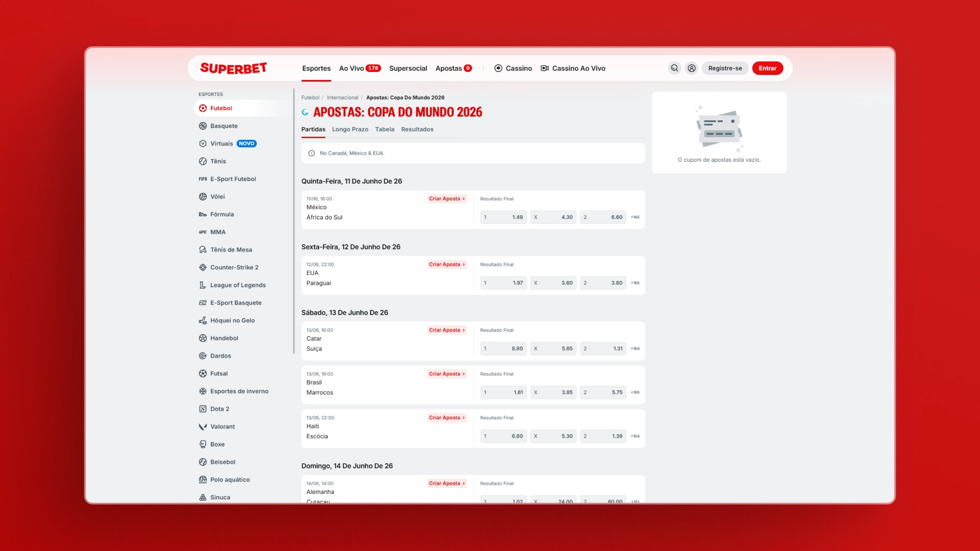Open the user account icon

692,68
